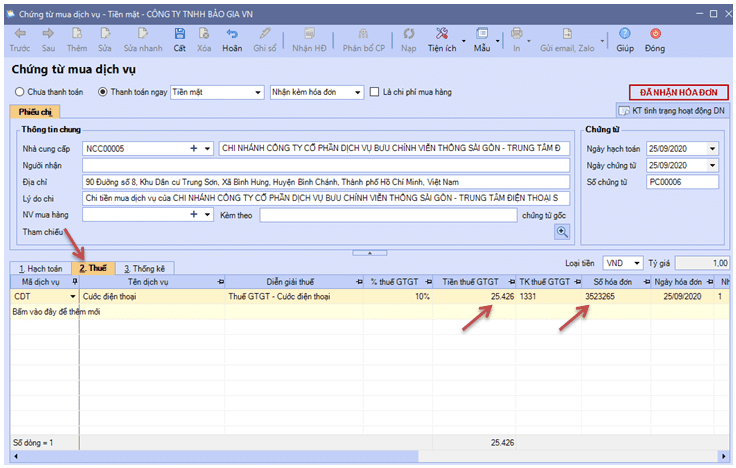The height and width of the screenshot is (468, 736).
Task: Click the Xóa (delete) toolbar icon
Action: click(204, 38)
